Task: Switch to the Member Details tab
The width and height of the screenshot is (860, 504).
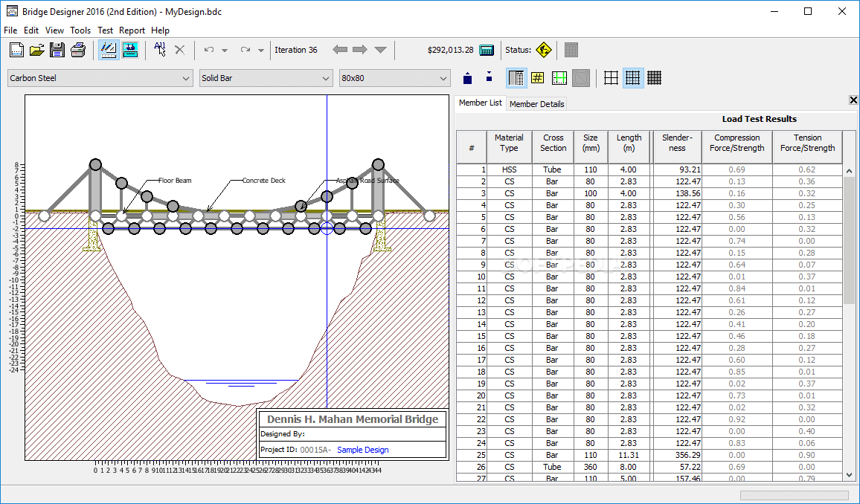Action: (x=537, y=103)
